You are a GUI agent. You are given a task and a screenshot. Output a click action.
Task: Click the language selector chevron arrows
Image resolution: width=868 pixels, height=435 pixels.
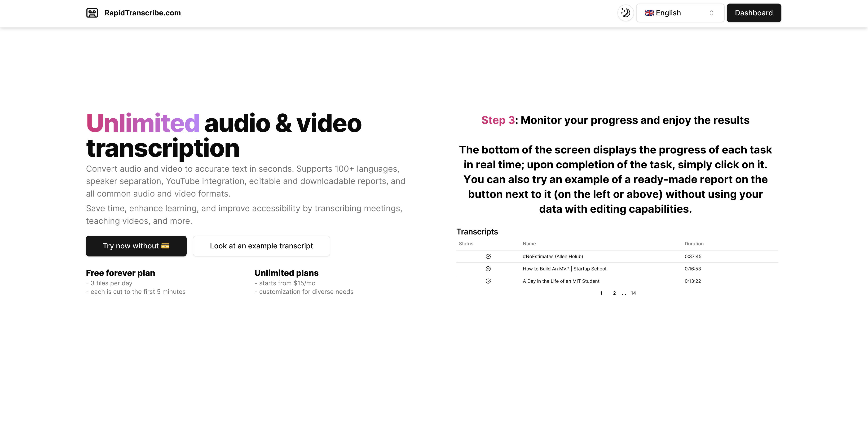711,13
